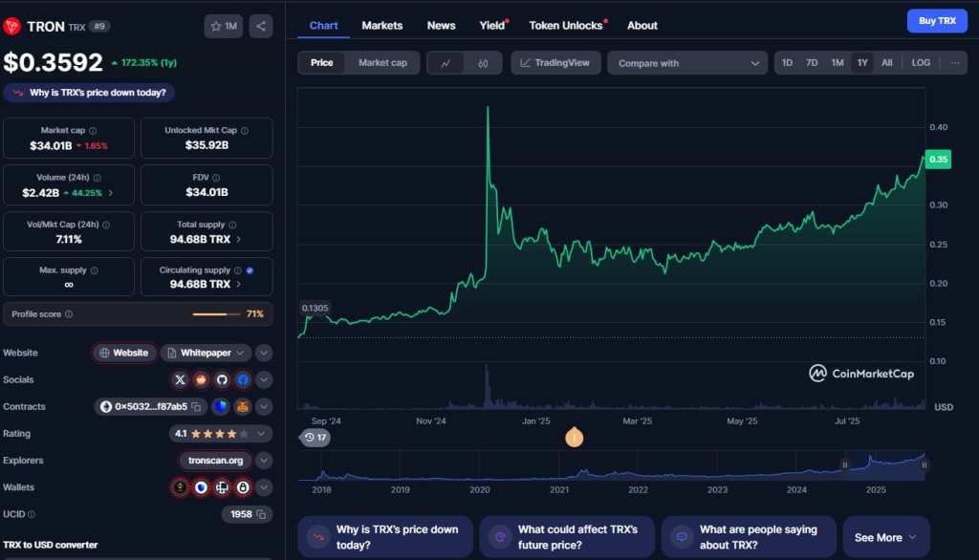The image size is (979, 560).
Task: Open the Unlocked Mkt Cap info icon
Action: 245,131
